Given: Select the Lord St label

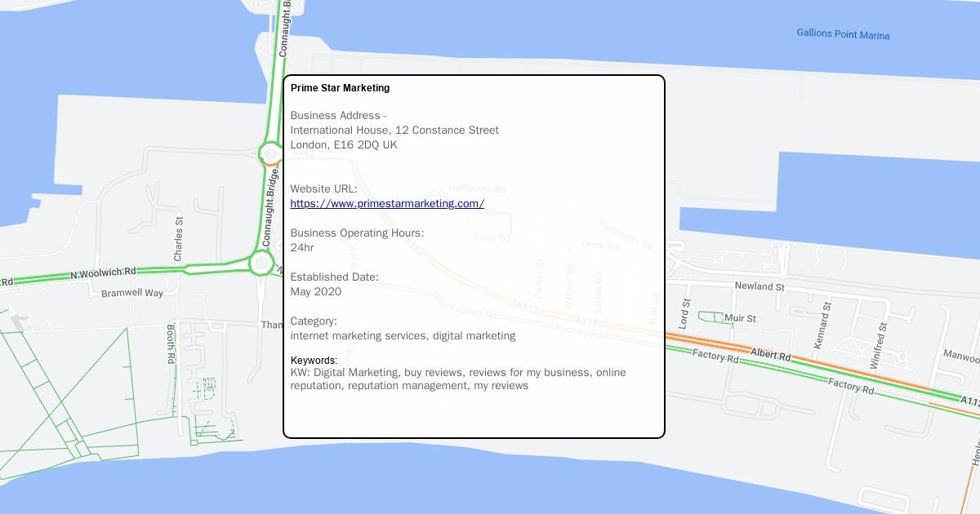Looking at the screenshot, I should pyautogui.click(x=685, y=313).
